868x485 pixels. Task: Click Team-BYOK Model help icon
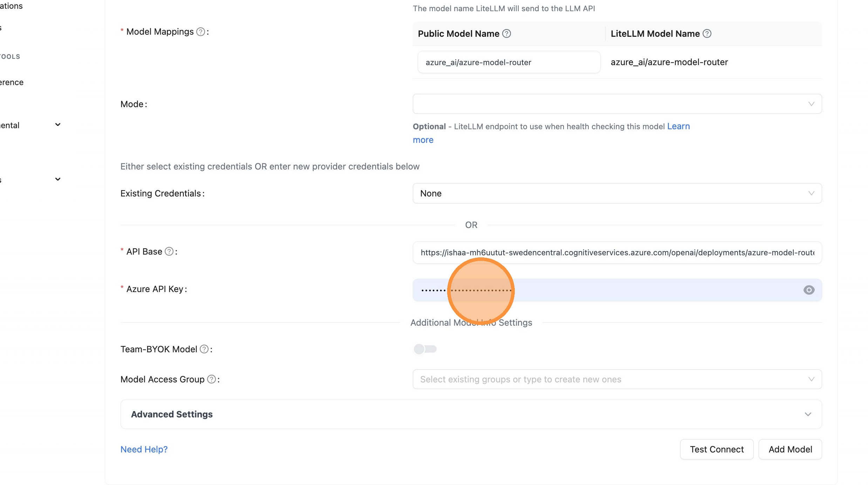204,349
